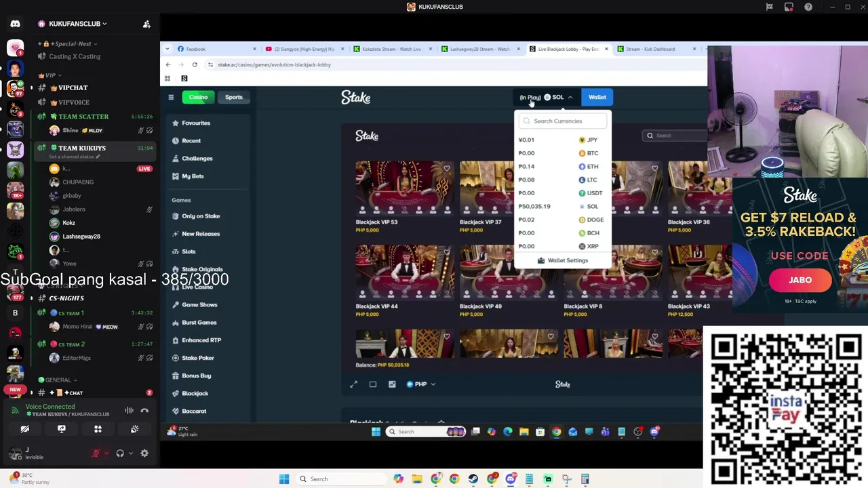Go back in browser history
The height and width of the screenshot is (488, 868).
168,65
